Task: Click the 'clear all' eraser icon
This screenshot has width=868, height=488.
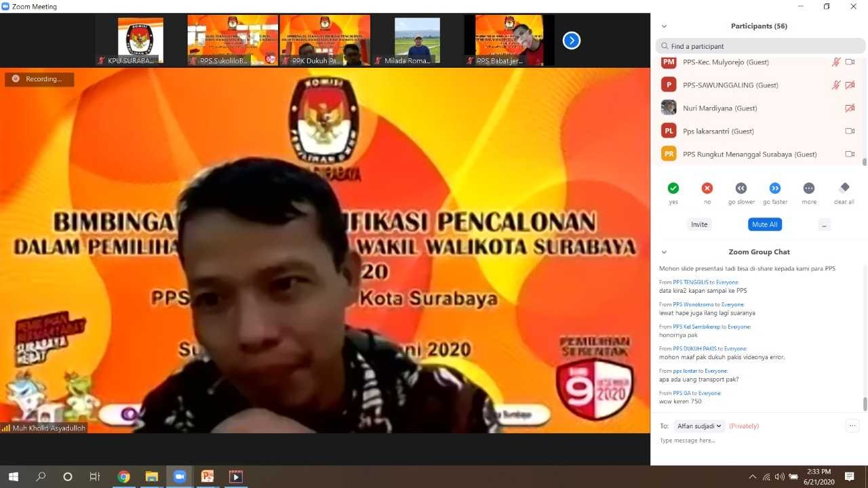Action: (844, 188)
